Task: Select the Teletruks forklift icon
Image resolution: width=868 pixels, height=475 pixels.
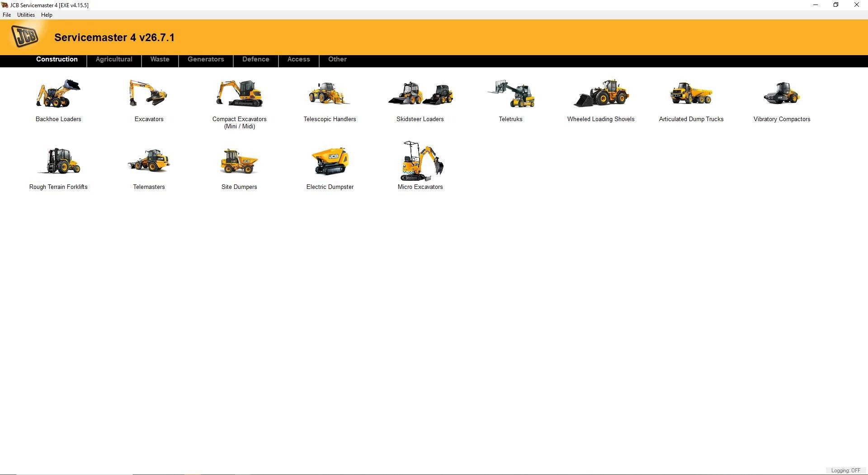Action: click(x=510, y=94)
